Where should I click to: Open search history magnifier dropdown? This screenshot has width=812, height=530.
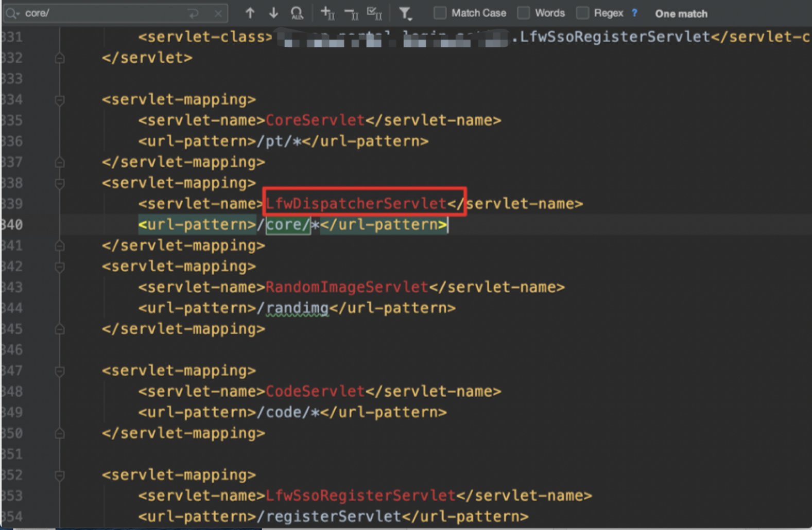(12, 13)
